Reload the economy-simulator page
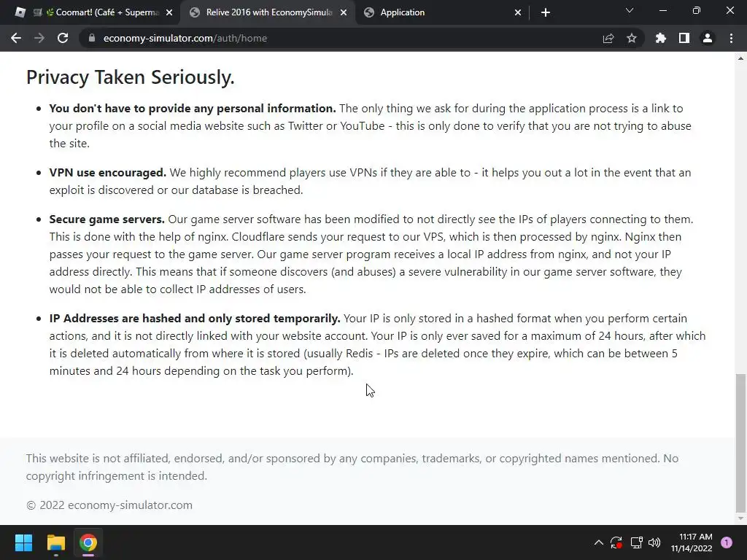Screen dimensions: 747x560 (63, 38)
